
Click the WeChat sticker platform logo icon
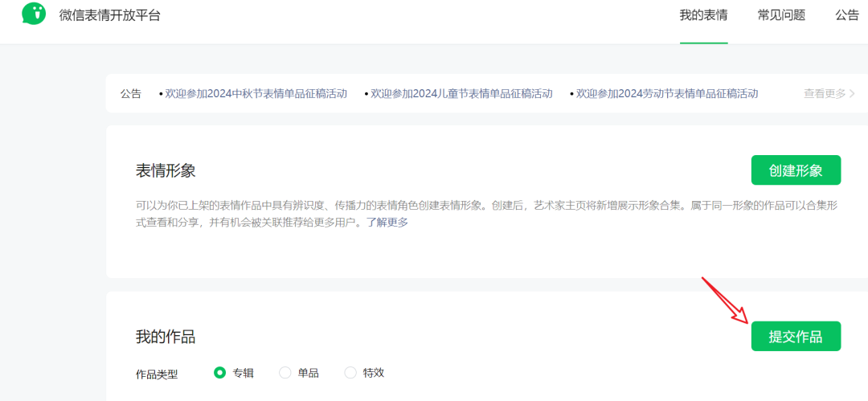(x=34, y=14)
